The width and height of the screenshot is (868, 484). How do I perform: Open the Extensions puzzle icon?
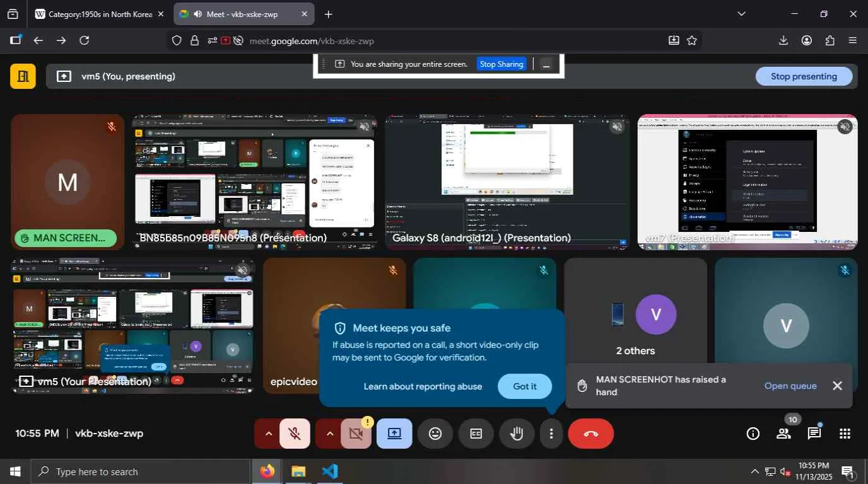coord(830,40)
